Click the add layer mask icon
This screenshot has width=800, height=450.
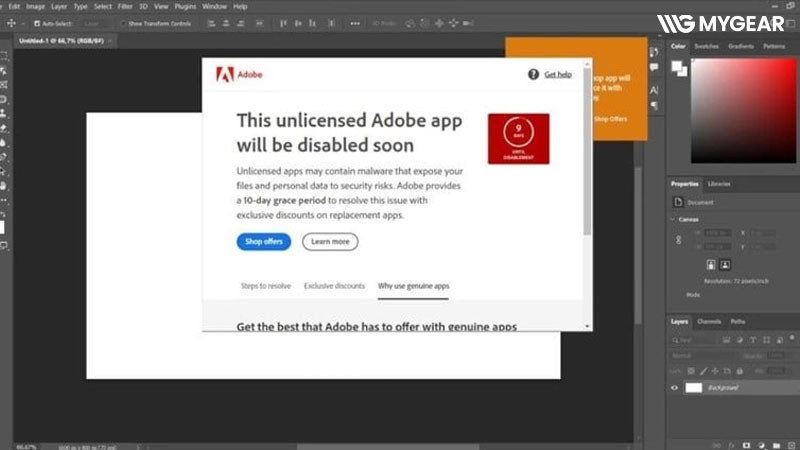coord(746,445)
